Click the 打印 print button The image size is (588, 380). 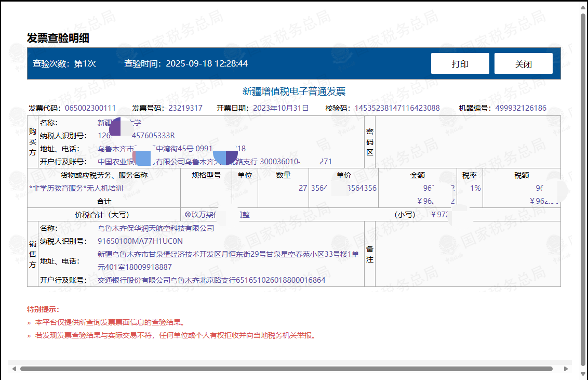(x=460, y=63)
